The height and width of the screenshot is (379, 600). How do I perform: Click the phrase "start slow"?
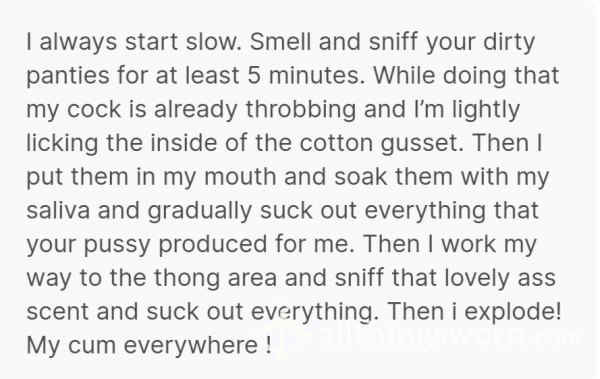pyautogui.click(x=183, y=41)
